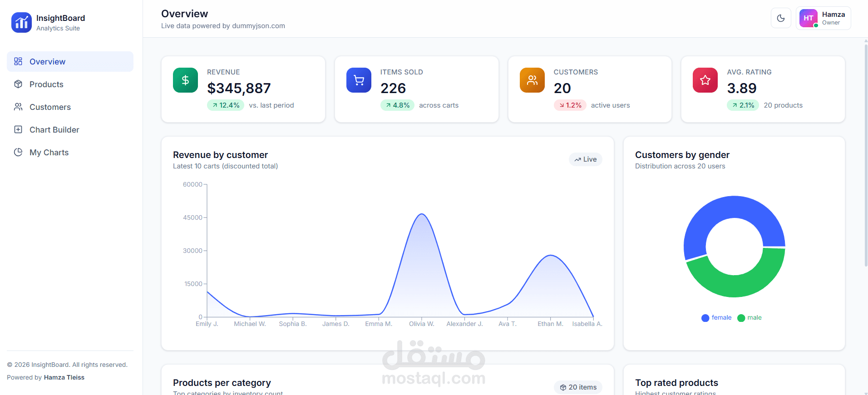Click the blue shopping cart icon
This screenshot has height=395, width=868.
click(x=359, y=80)
